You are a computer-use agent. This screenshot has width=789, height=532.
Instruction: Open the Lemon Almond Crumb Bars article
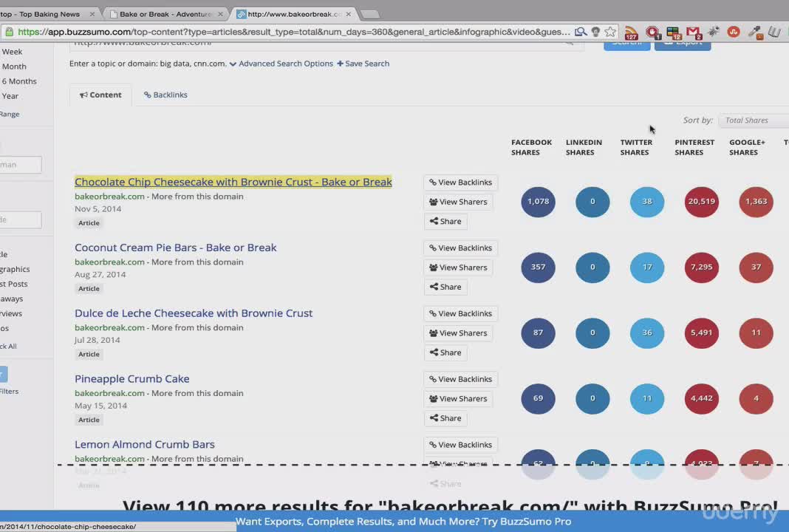pyautogui.click(x=144, y=444)
